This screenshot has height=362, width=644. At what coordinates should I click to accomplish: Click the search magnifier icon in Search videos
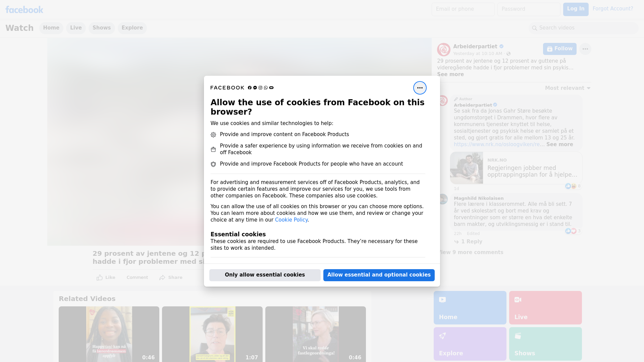click(x=534, y=28)
